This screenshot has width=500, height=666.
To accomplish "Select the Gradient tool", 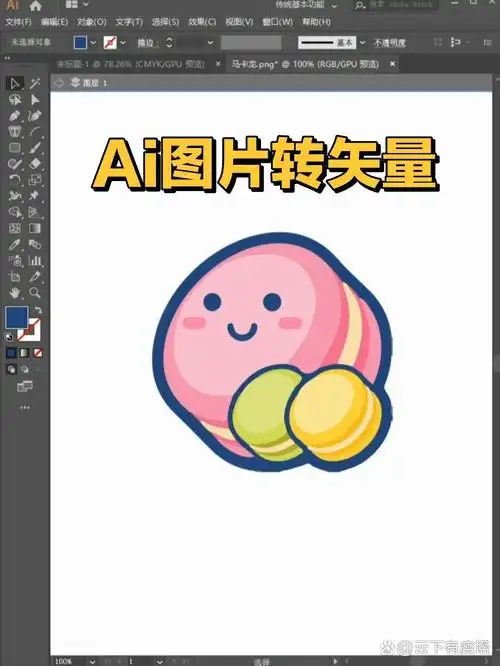I will [35, 229].
